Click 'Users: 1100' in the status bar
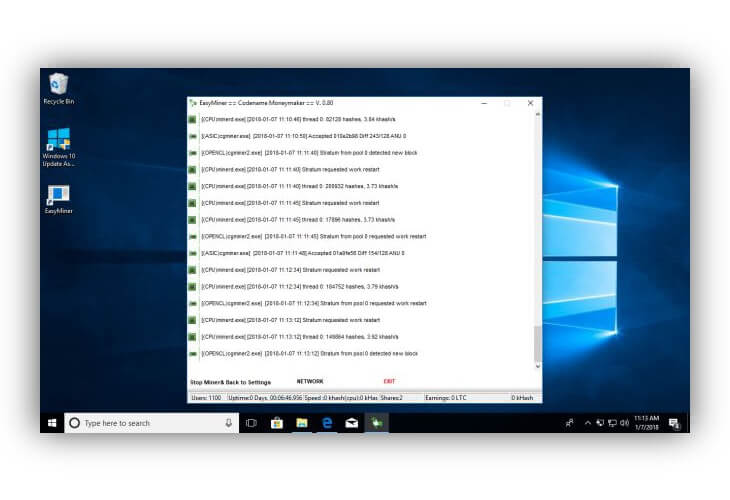 [x=206, y=398]
